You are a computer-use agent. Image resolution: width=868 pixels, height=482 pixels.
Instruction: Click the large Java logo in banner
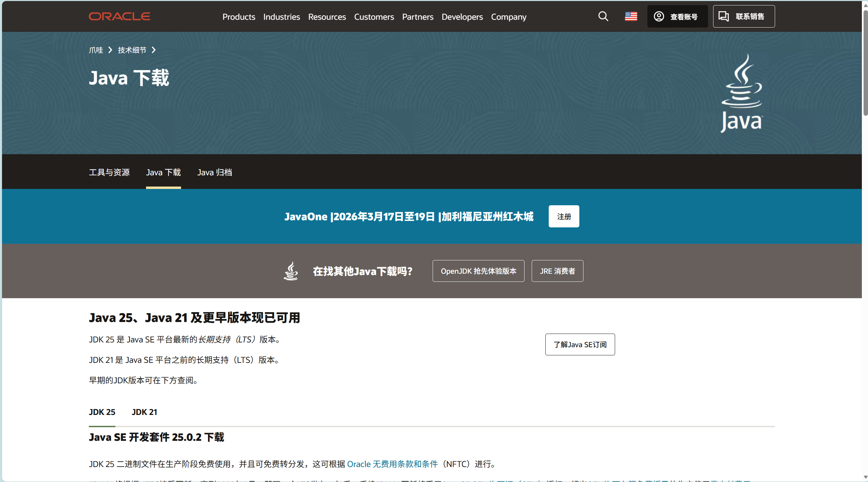click(x=742, y=94)
